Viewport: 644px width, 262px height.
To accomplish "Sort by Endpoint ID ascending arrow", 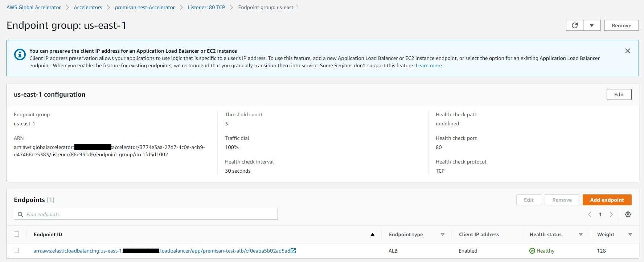I will point(372,234).
